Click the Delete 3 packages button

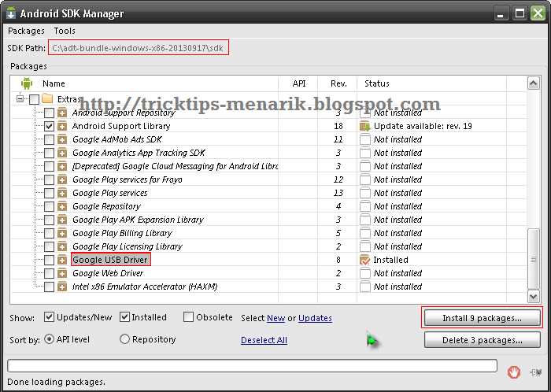tap(482, 340)
